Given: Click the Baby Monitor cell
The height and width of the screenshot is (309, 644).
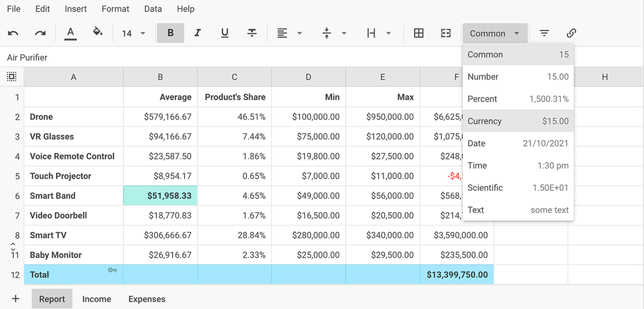Looking at the screenshot, I should click(x=73, y=255).
